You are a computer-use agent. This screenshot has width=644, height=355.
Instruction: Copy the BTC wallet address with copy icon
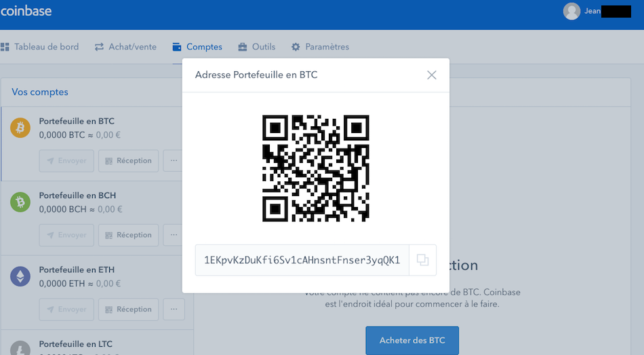[422, 260]
